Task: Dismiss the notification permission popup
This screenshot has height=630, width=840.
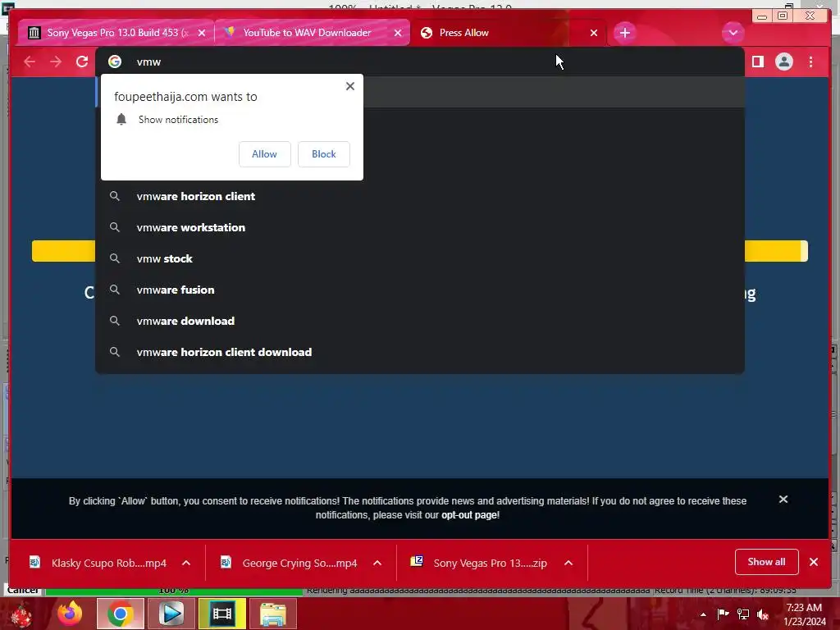Action: click(x=350, y=86)
